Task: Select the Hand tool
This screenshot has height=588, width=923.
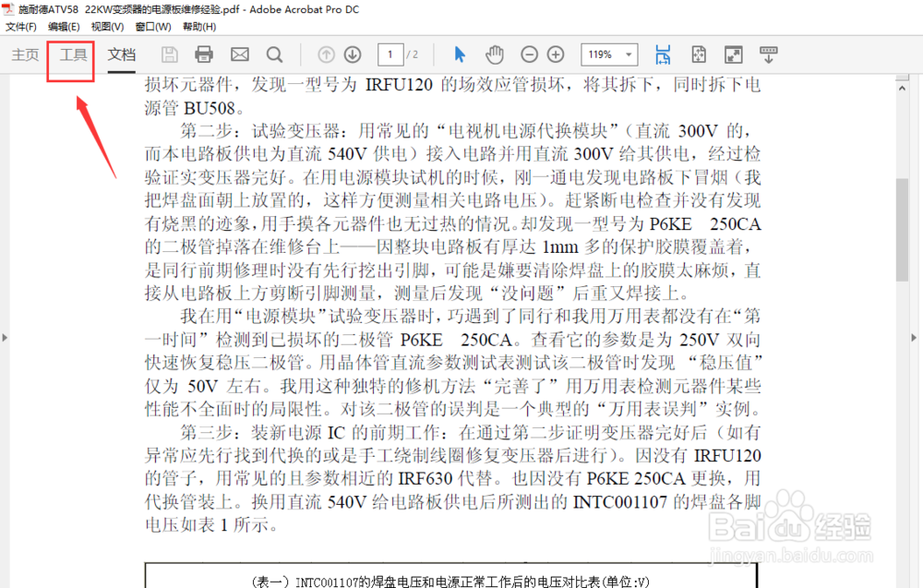Action: (x=495, y=54)
